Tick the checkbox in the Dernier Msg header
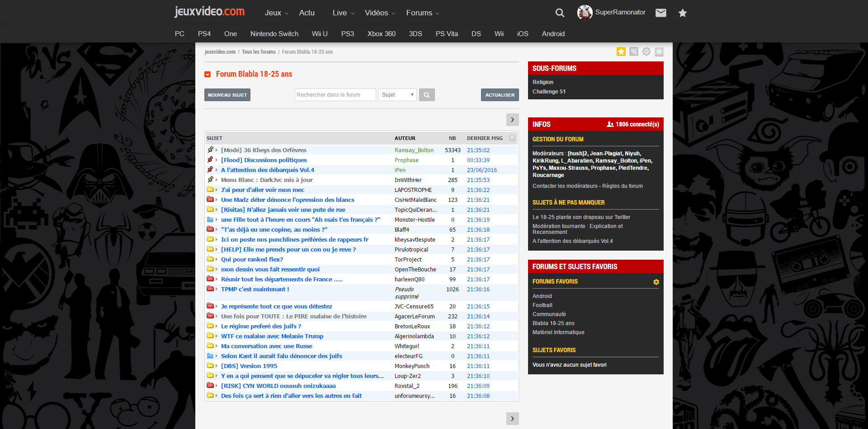This screenshot has height=429, width=868. (512, 138)
